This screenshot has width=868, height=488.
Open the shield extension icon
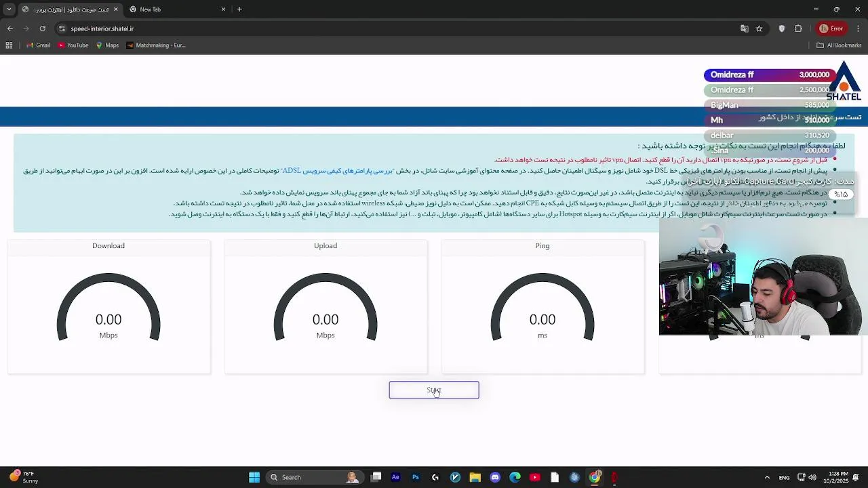click(x=782, y=28)
